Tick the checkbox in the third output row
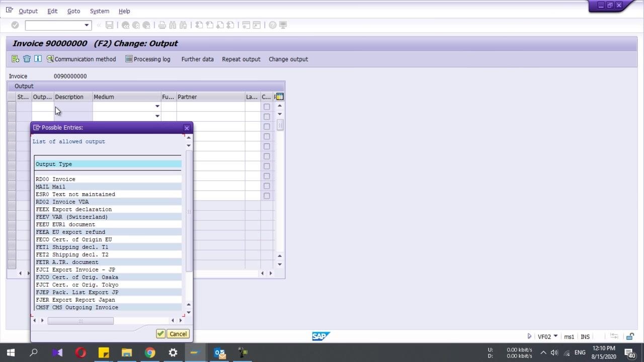The width and height of the screenshot is (644, 362). point(267,127)
